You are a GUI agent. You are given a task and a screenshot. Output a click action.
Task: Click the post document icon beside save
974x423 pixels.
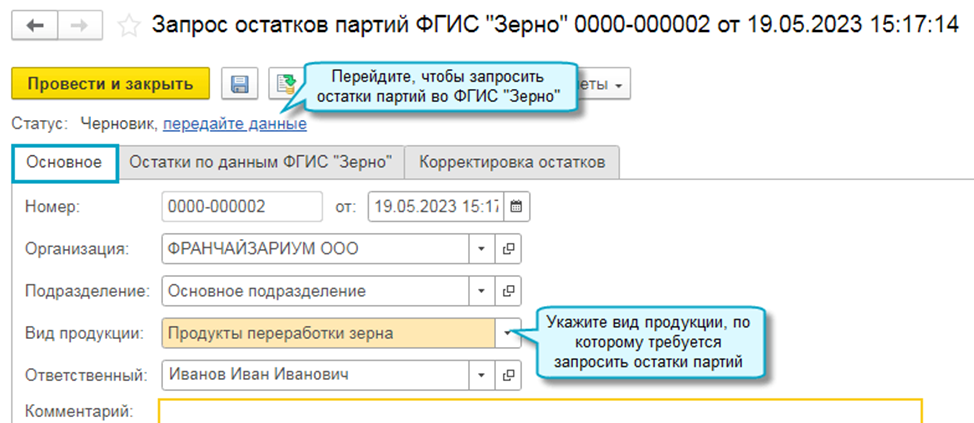click(283, 84)
